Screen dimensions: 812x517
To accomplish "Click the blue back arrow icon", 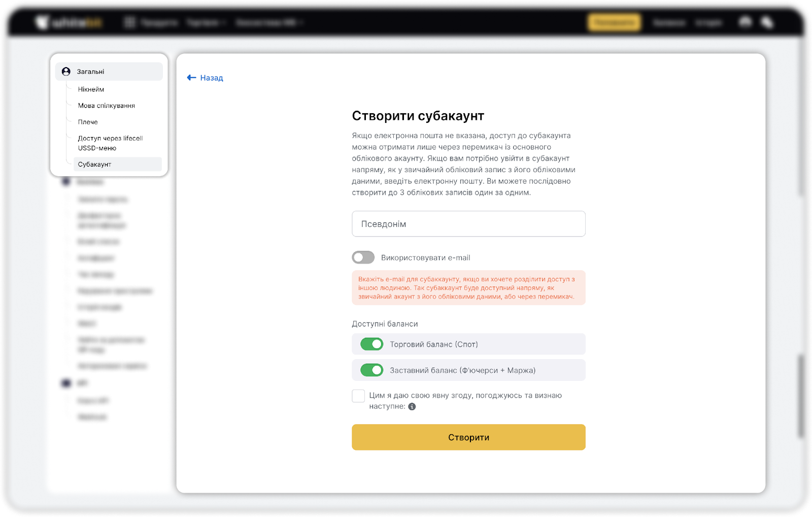I will pyautogui.click(x=191, y=78).
